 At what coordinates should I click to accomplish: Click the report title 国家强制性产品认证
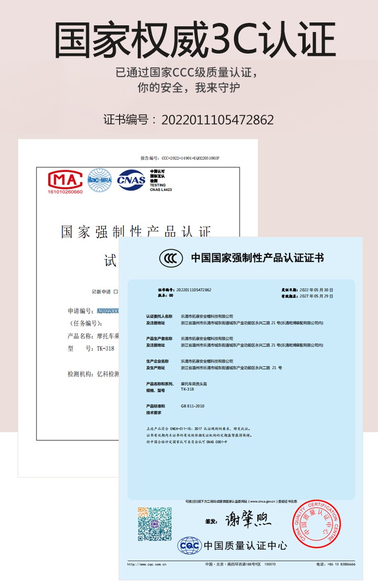(136, 232)
